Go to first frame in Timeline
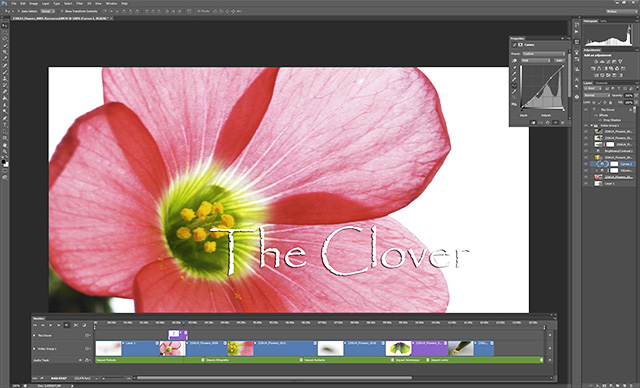 tap(35, 325)
